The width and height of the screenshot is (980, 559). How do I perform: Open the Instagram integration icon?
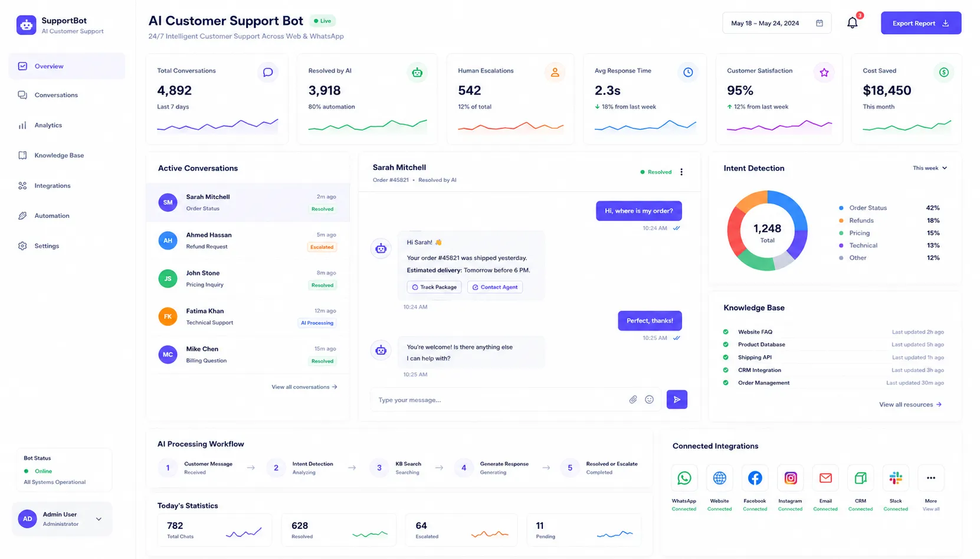pyautogui.click(x=790, y=478)
